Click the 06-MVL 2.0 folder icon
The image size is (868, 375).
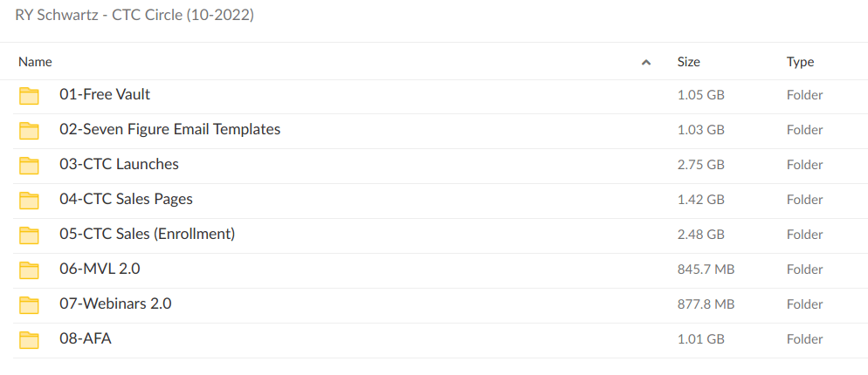(x=30, y=269)
